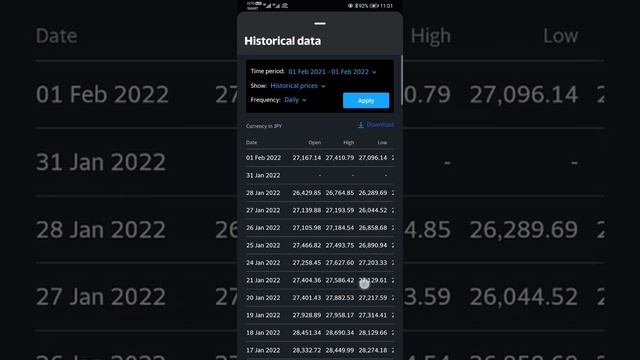Click the 11:01 clock in the status bar

click(x=386, y=6)
